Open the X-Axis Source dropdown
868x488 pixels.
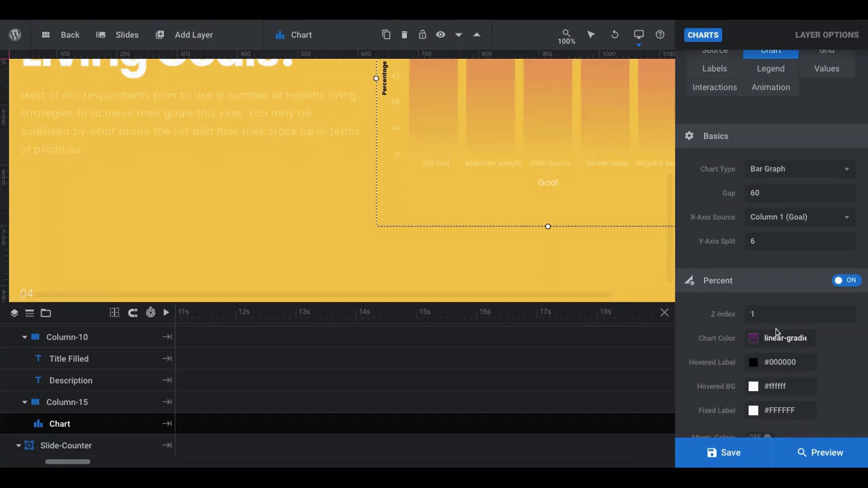(800, 217)
